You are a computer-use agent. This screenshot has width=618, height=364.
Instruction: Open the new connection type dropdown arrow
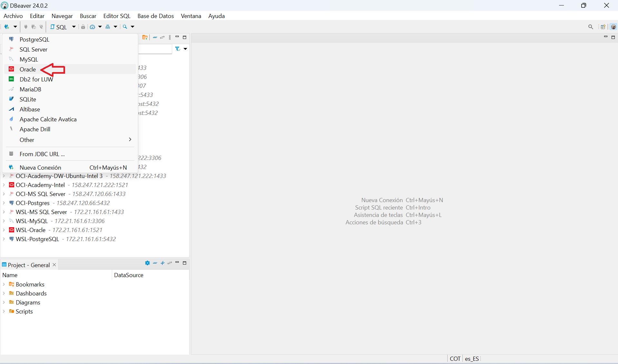coord(15,27)
